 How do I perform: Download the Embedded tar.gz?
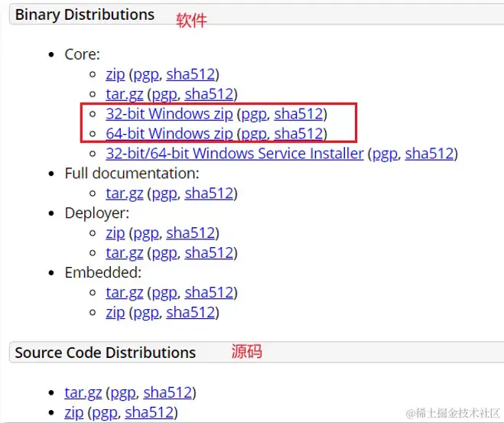pos(125,293)
